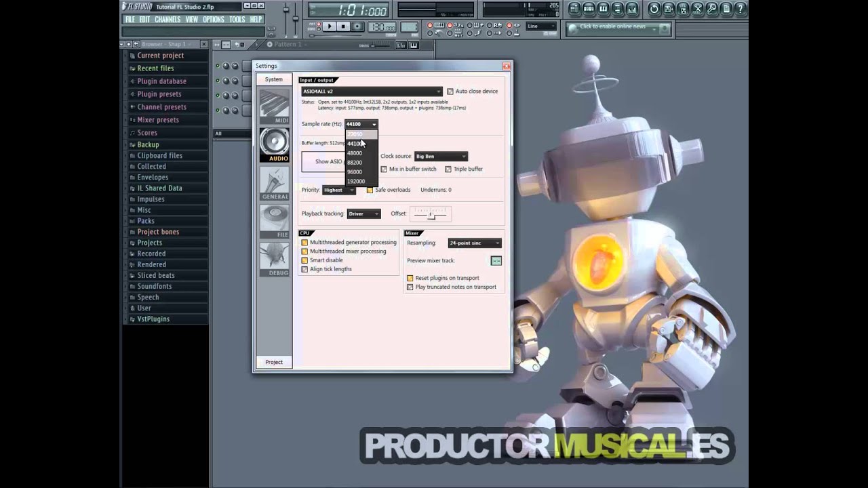Viewport: 868px width, 488px height.
Task: Show the mixer from top toolbar
Action: point(632,8)
